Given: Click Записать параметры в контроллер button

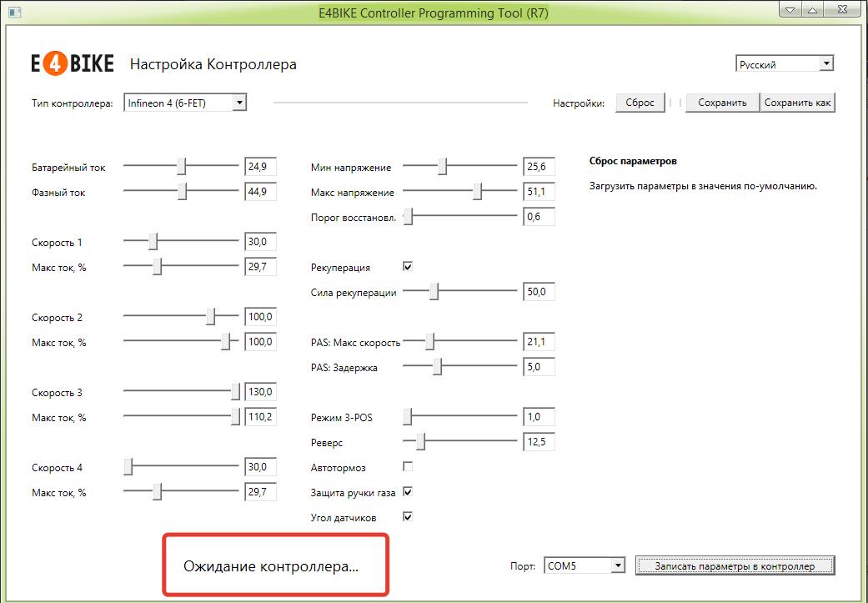Looking at the screenshot, I should click(735, 566).
